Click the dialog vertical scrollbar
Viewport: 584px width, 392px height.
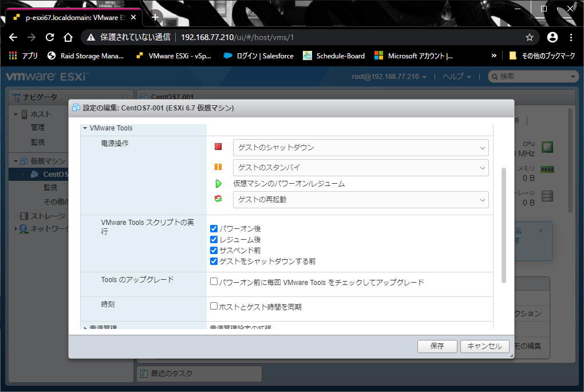click(504, 225)
